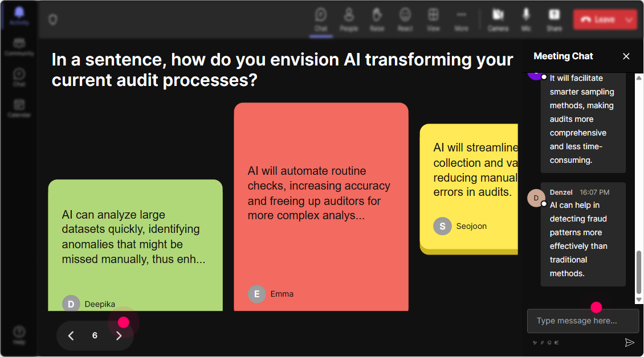Viewport: 644px width, 357px height.
Task: Open the emoji picker below the message box
Action: pyautogui.click(x=549, y=343)
